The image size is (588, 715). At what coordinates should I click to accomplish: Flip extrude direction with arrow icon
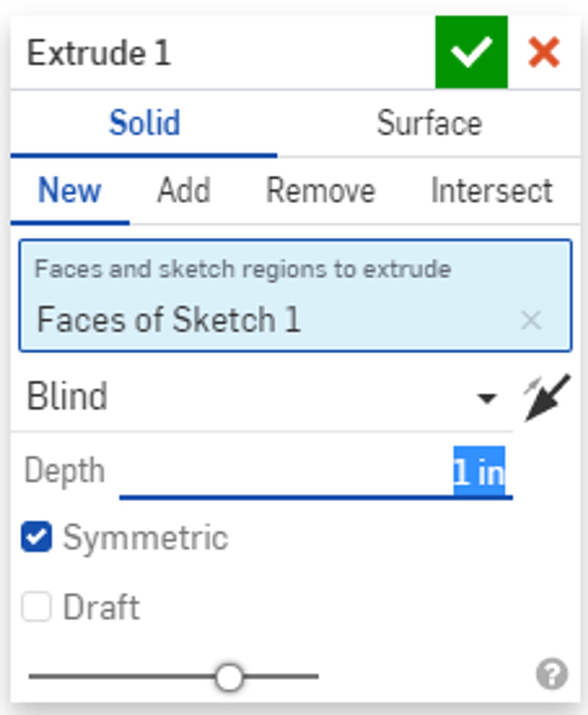pyautogui.click(x=546, y=398)
